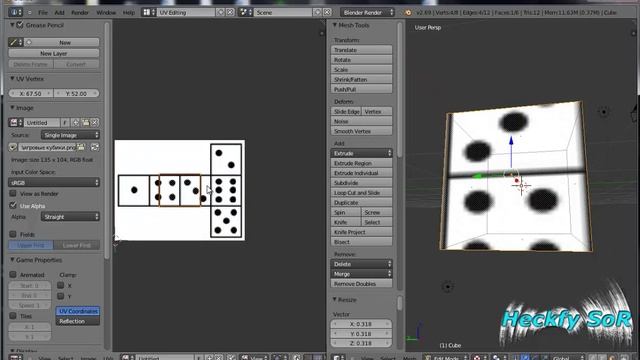Click the Blender logo icon in header
Screen dimensions: 640x360
(x=408, y=13)
